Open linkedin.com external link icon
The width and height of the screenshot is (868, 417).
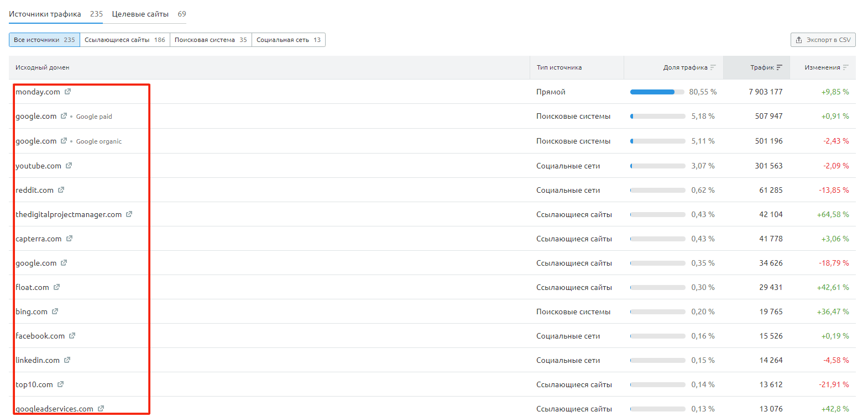click(67, 360)
